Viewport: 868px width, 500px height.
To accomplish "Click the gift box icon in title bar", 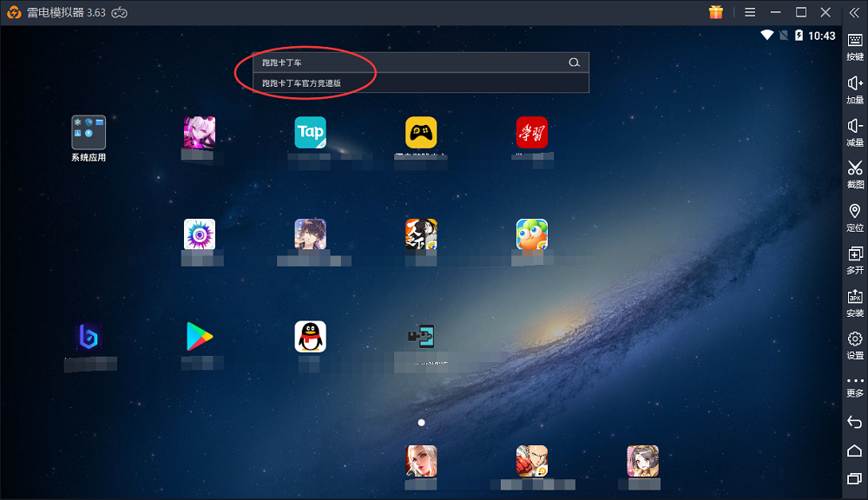I will click(x=716, y=12).
